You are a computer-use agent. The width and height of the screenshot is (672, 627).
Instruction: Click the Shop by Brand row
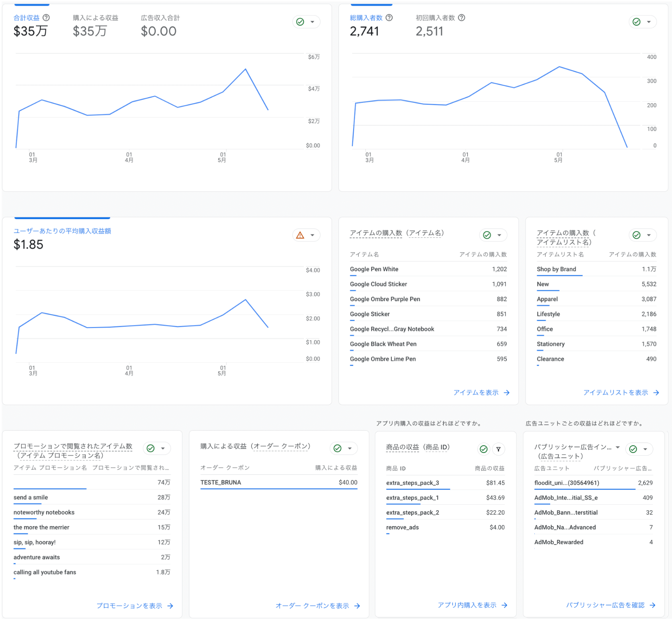click(596, 269)
